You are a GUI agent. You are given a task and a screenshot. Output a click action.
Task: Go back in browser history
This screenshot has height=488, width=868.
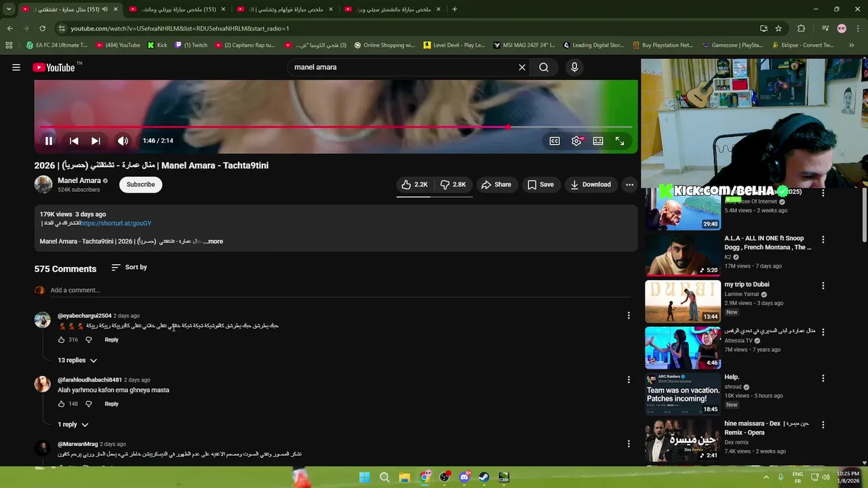(9, 28)
